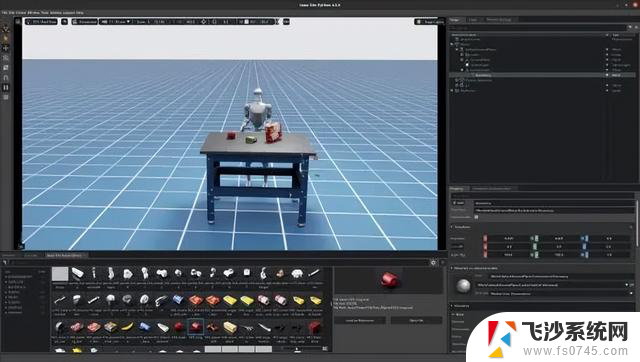This screenshot has width=640, height=362.
Task: Click the Translate Y value field
Action: [x=559, y=238]
